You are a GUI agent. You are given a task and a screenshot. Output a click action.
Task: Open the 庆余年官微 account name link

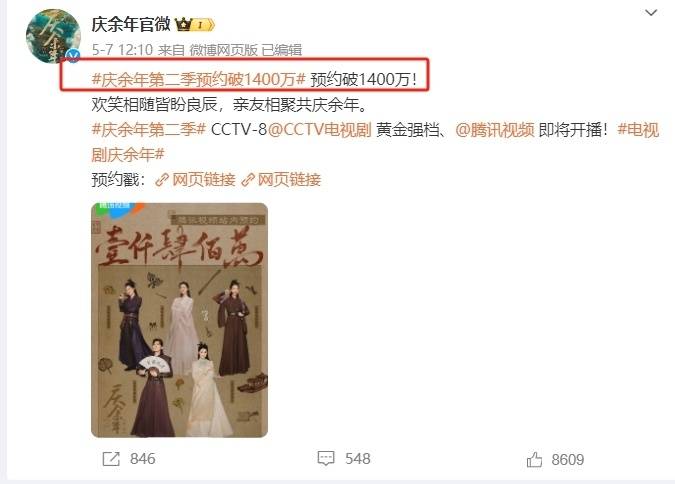point(131,25)
